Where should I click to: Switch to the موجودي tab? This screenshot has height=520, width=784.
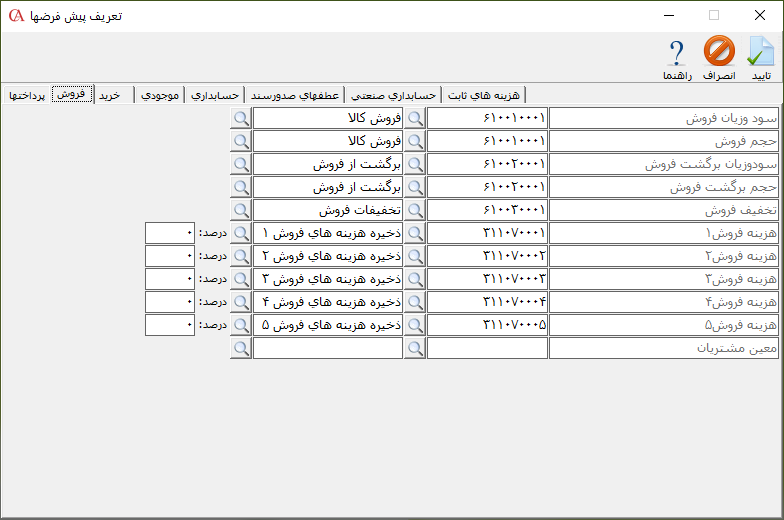[x=160, y=95]
